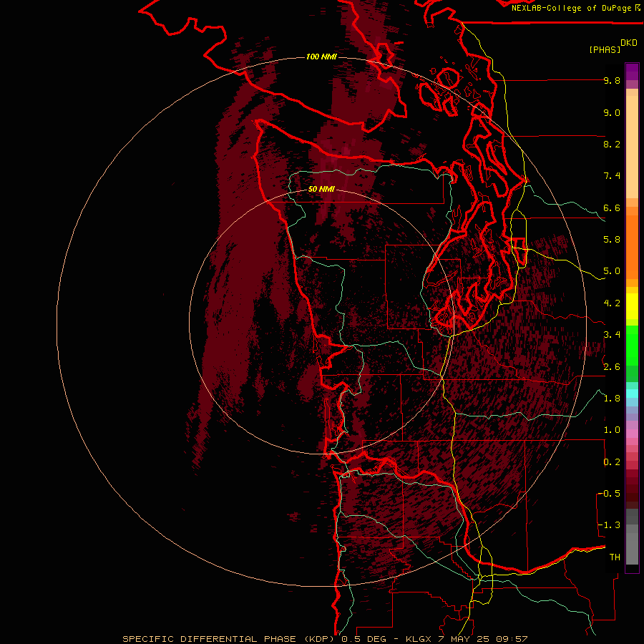Click the 5.8 legend value
The image size is (644, 644).
click(x=612, y=240)
